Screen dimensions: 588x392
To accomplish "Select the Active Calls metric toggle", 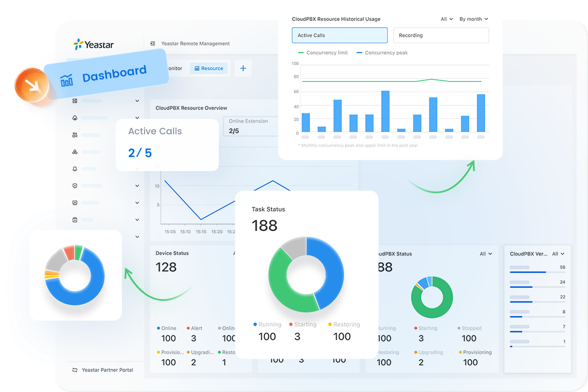I will [339, 35].
